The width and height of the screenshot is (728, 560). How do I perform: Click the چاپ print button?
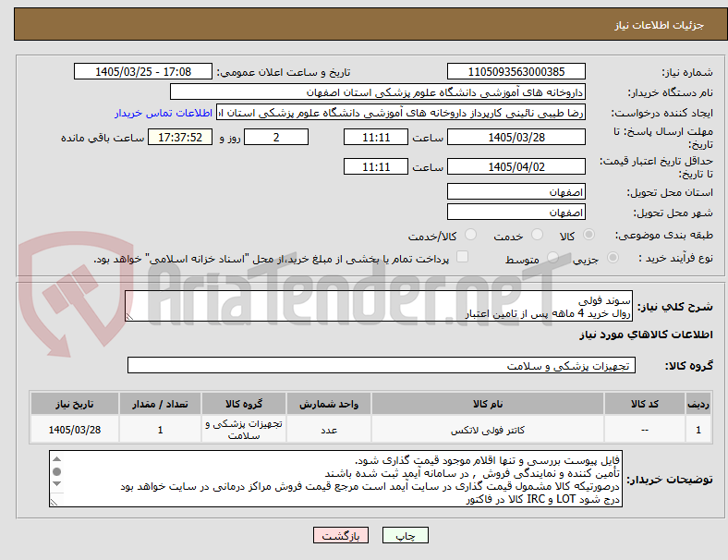point(406,535)
